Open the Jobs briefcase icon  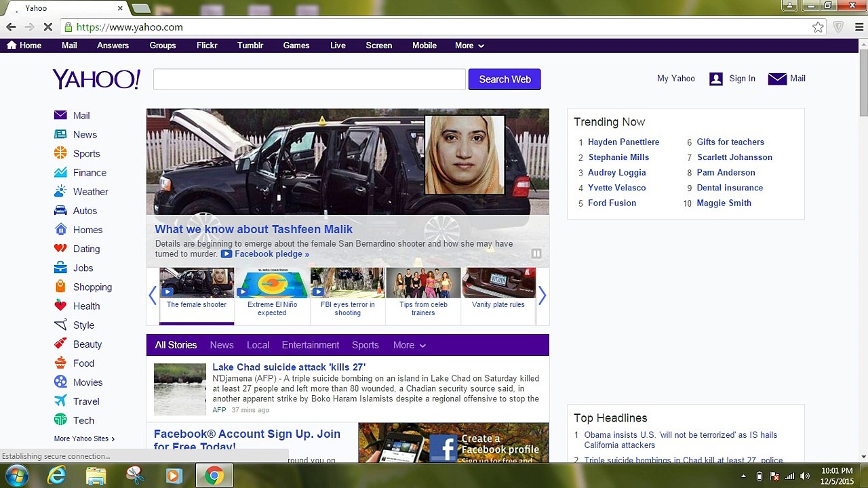point(60,268)
